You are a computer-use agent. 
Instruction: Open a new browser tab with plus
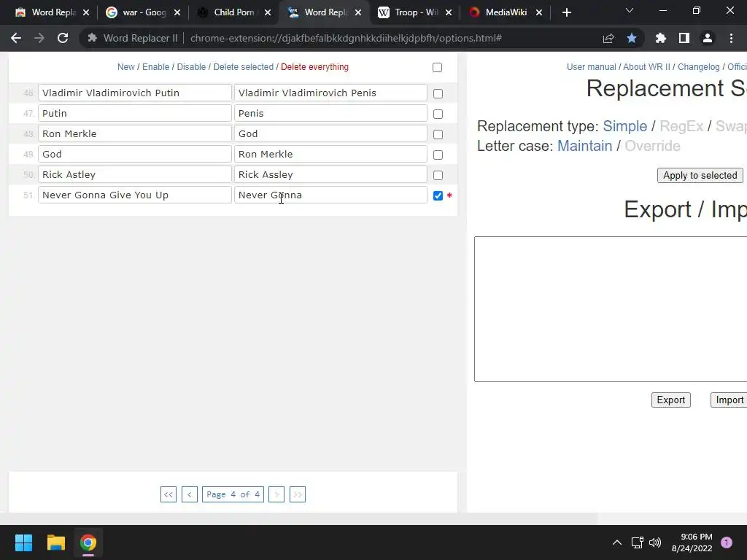566,13
